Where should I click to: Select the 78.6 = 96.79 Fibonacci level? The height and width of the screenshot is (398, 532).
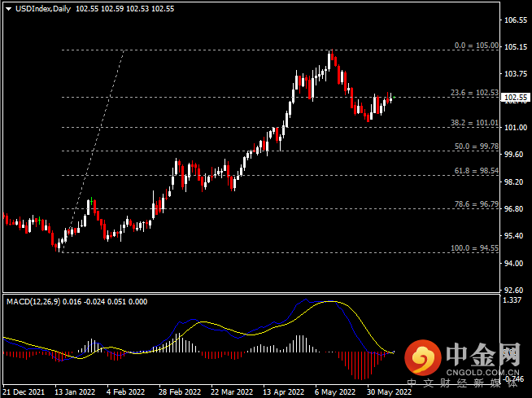pos(477,204)
